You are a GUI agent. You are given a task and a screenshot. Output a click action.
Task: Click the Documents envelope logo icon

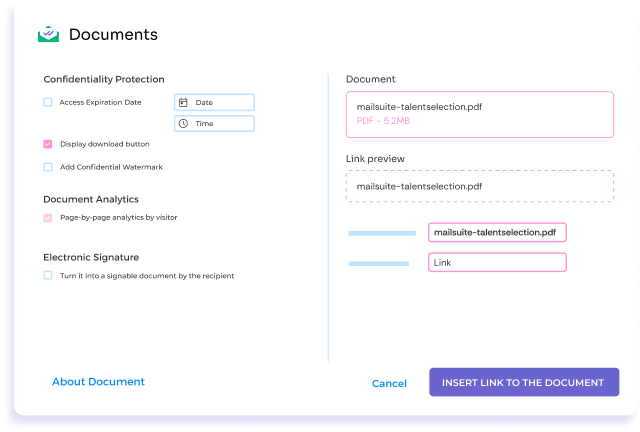pos(48,34)
